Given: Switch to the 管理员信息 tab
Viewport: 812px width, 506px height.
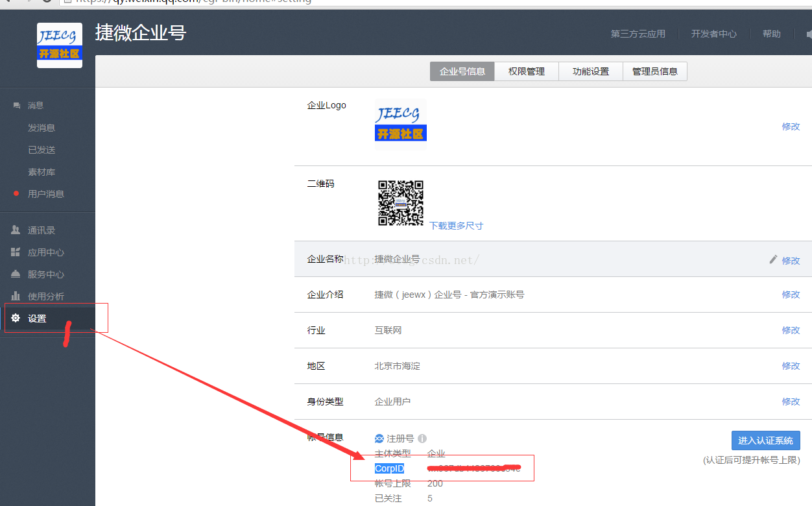Looking at the screenshot, I should tap(655, 71).
